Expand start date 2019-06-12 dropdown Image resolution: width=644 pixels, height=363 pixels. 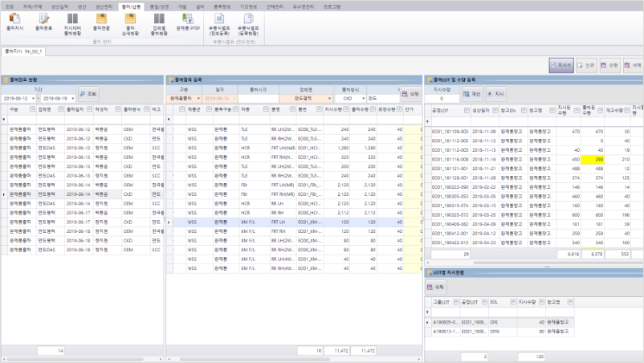(x=33, y=99)
